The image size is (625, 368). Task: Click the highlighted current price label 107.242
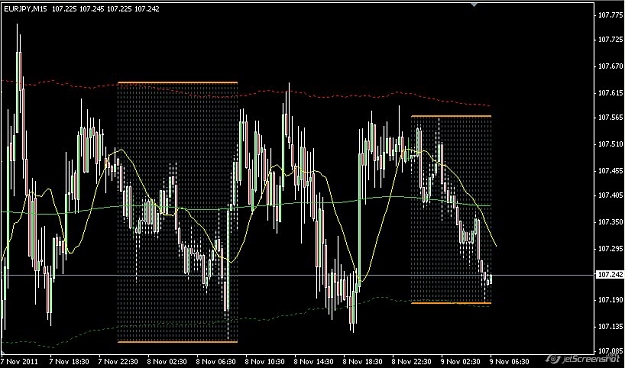pyautogui.click(x=609, y=275)
